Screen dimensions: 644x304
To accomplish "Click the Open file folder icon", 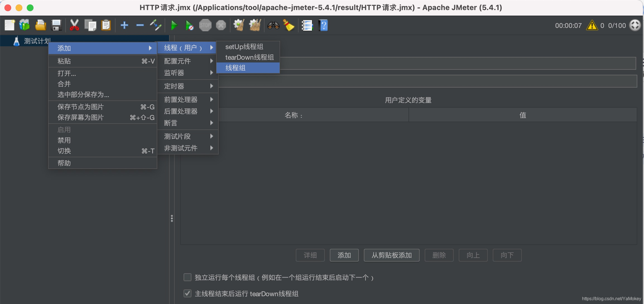I will click(x=40, y=25).
